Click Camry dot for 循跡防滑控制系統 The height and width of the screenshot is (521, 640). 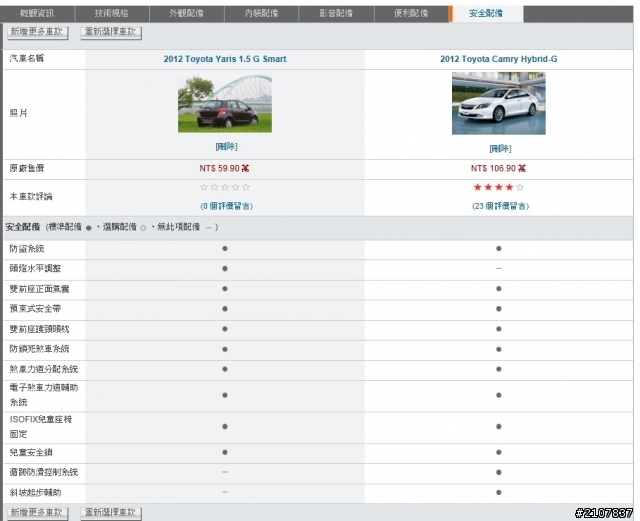tap(498, 472)
